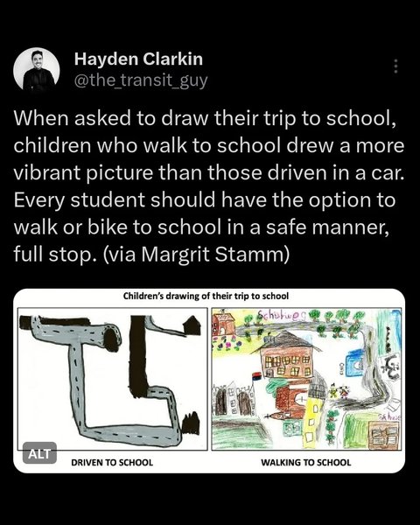This screenshot has width=420, height=525.
Task: Click the WALKING TO SCHOOL caption
Action: point(305,462)
